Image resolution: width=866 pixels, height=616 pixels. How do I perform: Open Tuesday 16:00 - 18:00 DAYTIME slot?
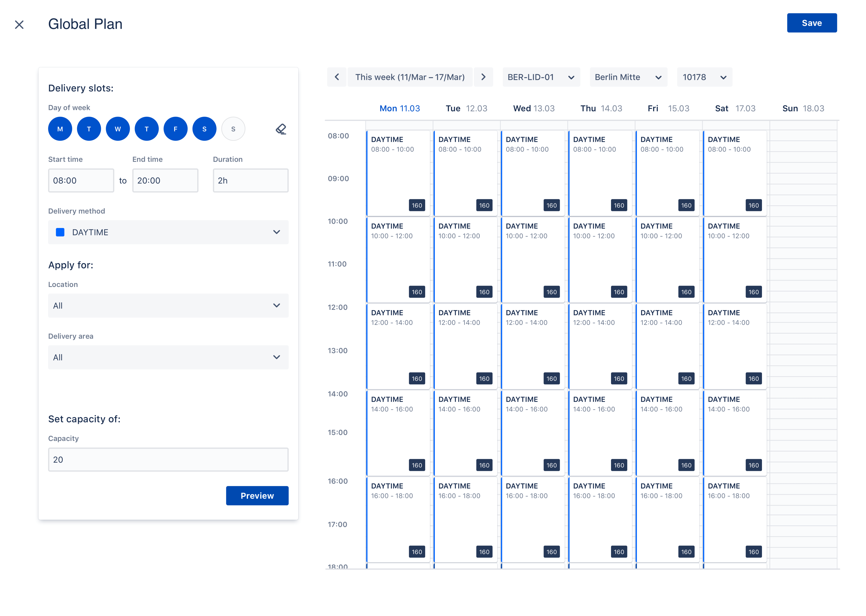(x=465, y=519)
